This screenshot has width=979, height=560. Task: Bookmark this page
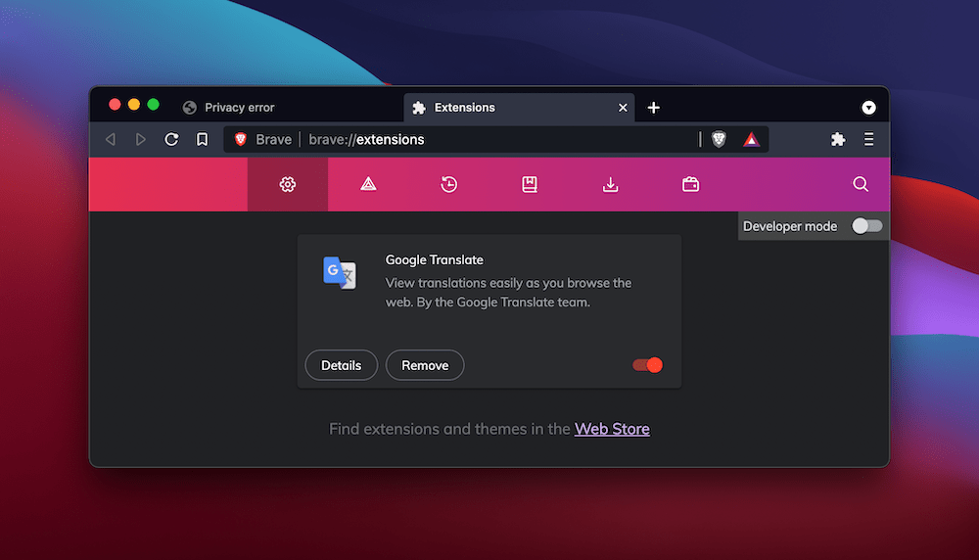coord(203,139)
